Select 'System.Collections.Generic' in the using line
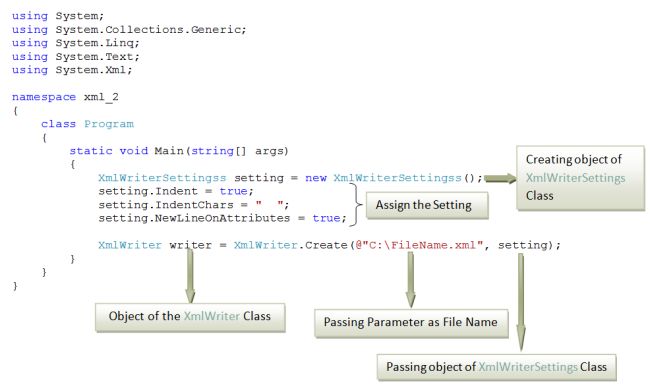Image resolution: width=650 pixels, height=390 pixels. coord(149,30)
